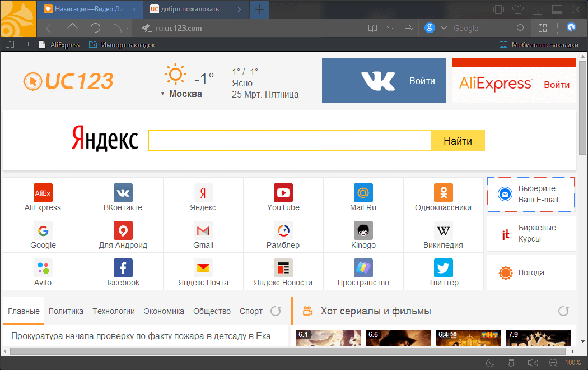Open the grid add-ons icon
Image resolution: width=588 pixels, height=370 pixels.
pyautogui.click(x=543, y=28)
